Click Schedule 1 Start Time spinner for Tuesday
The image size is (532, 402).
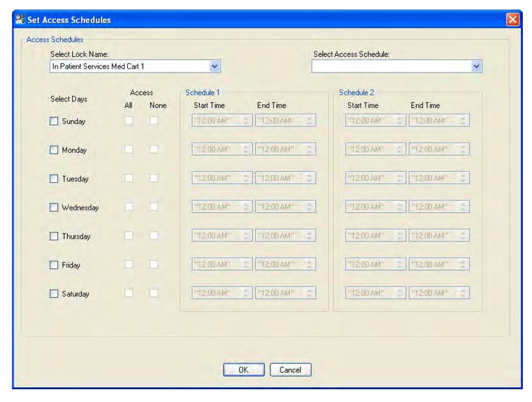click(x=246, y=178)
